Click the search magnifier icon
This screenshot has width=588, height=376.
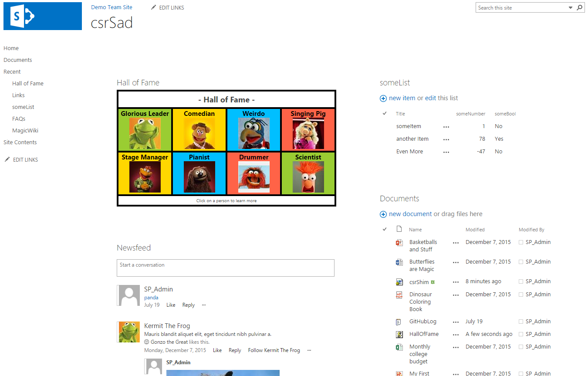[x=580, y=8]
